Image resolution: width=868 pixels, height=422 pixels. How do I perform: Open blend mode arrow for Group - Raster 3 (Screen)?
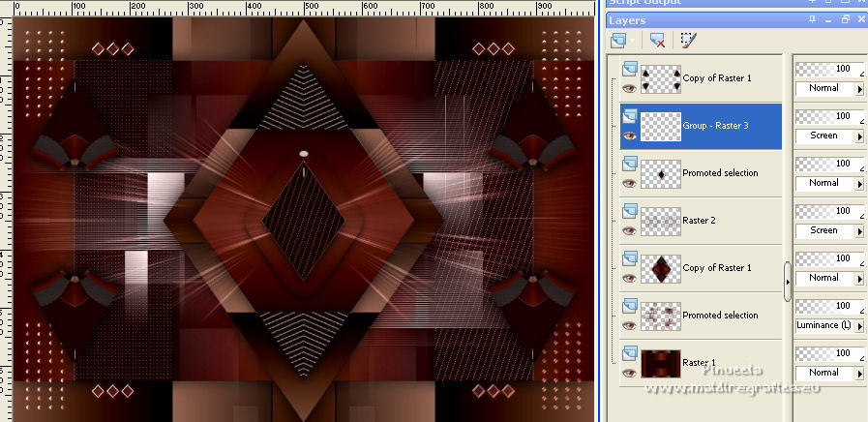pos(859,136)
